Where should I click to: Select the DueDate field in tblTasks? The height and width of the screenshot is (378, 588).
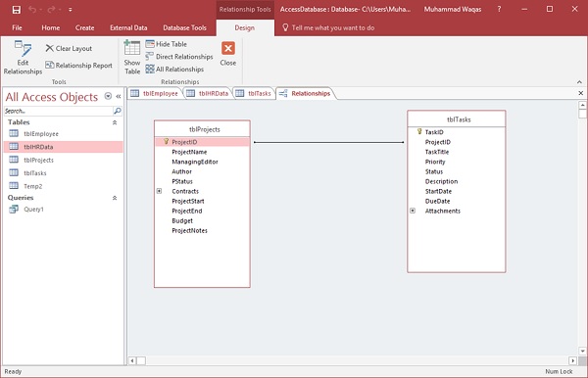coord(437,201)
